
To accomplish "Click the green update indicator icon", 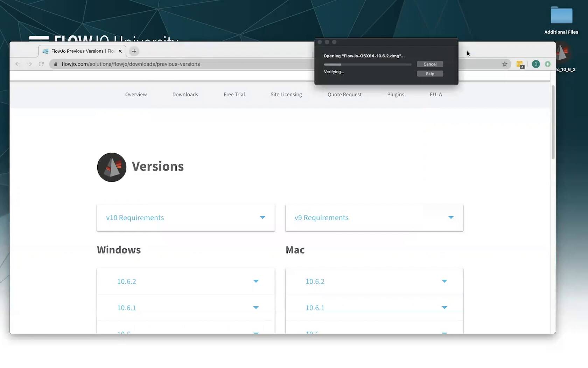I will tap(547, 64).
